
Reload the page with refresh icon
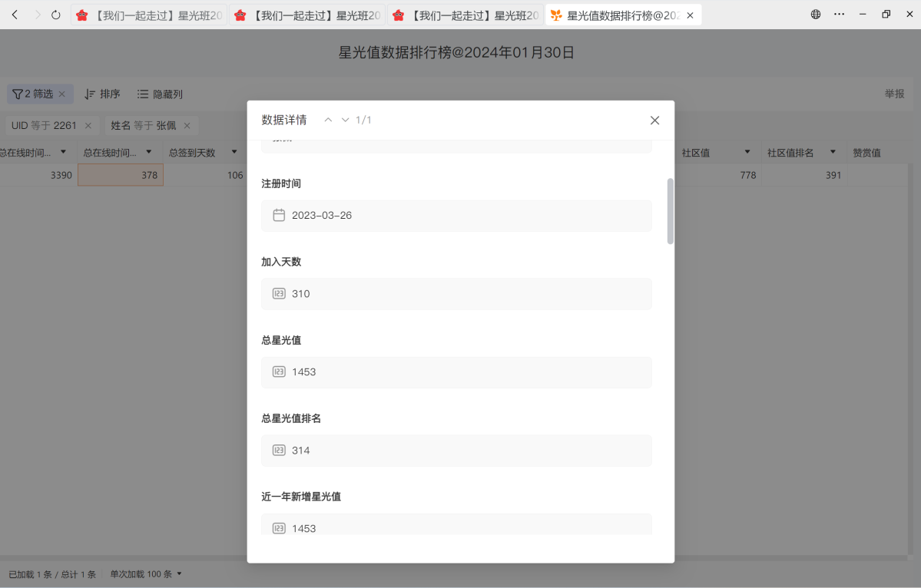coord(56,15)
